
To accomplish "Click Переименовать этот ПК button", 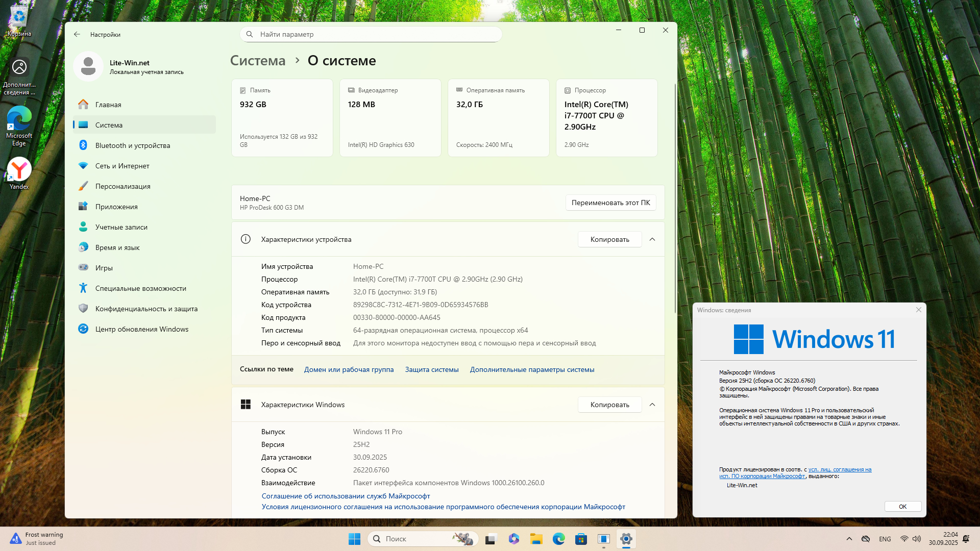I will click(610, 203).
